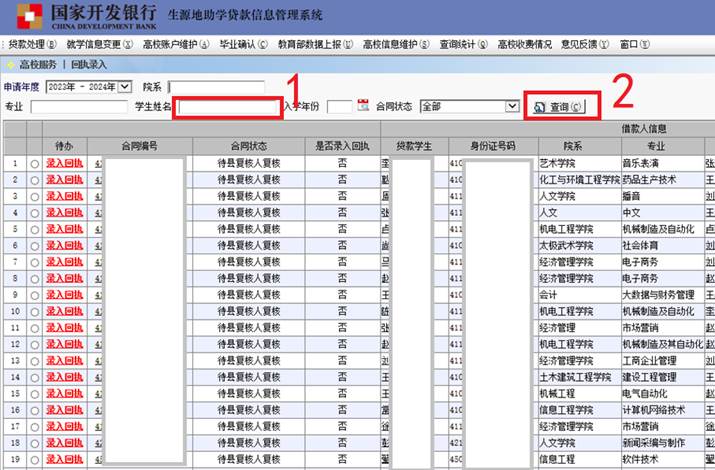Image resolution: width=715 pixels, height=470 pixels.
Task: Open the 申请年度 year dropdown
Action: 125,87
